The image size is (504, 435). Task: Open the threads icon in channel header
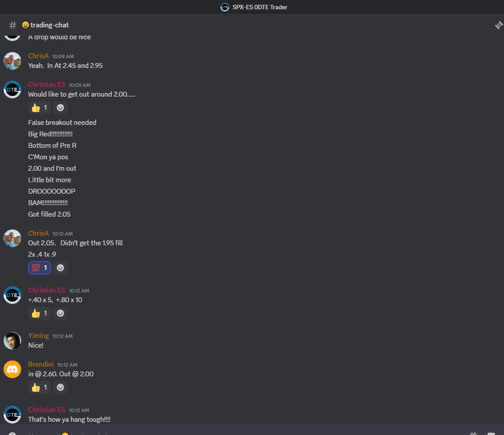click(499, 25)
